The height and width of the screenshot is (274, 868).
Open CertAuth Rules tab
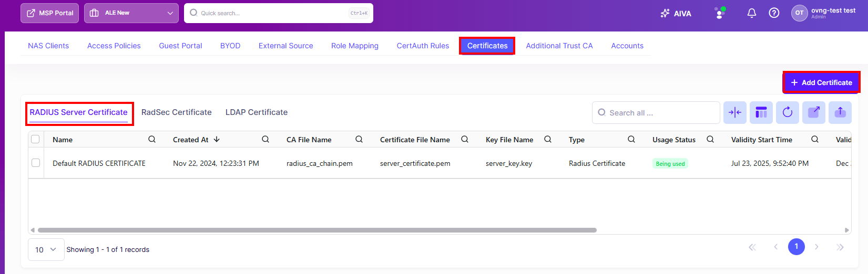tap(423, 46)
